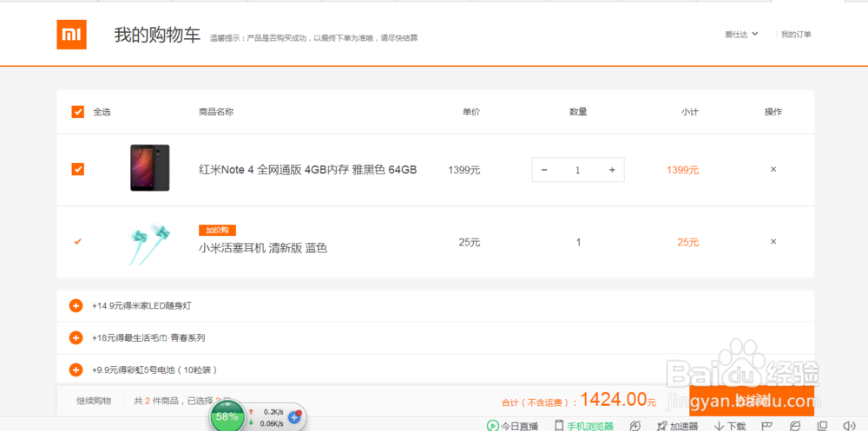Uncheck the 红米Note 4 item checkbox
Image resolution: width=868 pixels, height=431 pixels.
77,169
